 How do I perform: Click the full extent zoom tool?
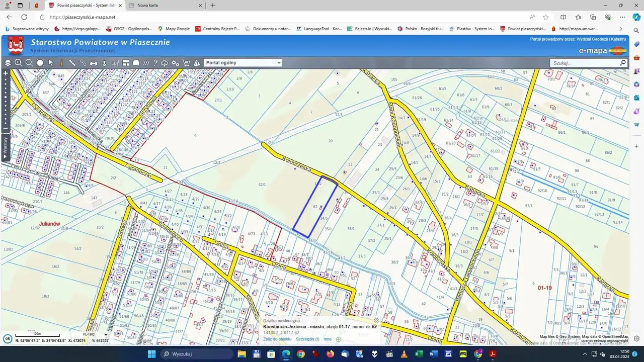[40, 63]
